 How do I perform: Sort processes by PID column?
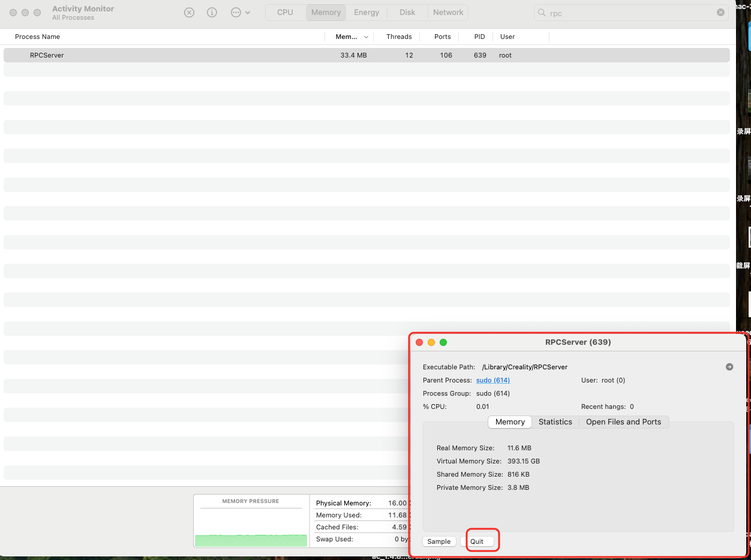[479, 37]
